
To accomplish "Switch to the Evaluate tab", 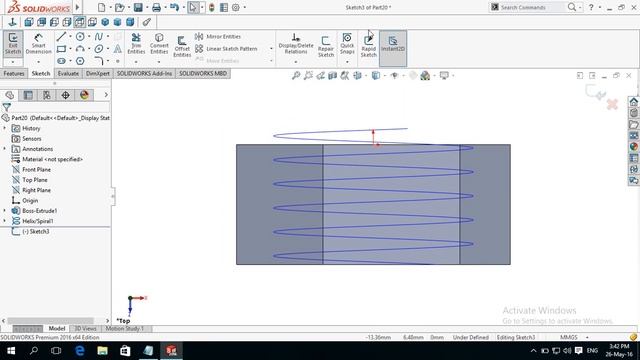I will coord(68,73).
